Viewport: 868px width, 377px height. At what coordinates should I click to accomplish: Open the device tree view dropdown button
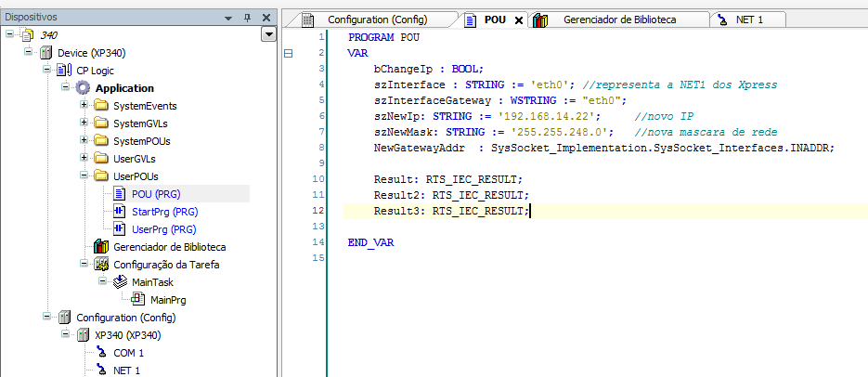click(269, 34)
